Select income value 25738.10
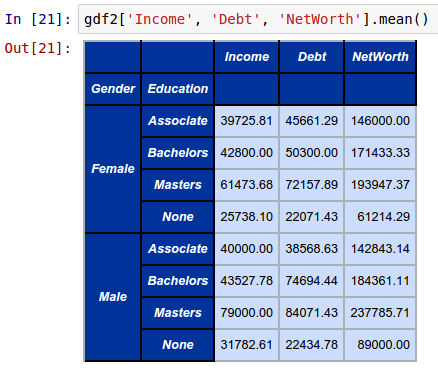 tap(247, 217)
